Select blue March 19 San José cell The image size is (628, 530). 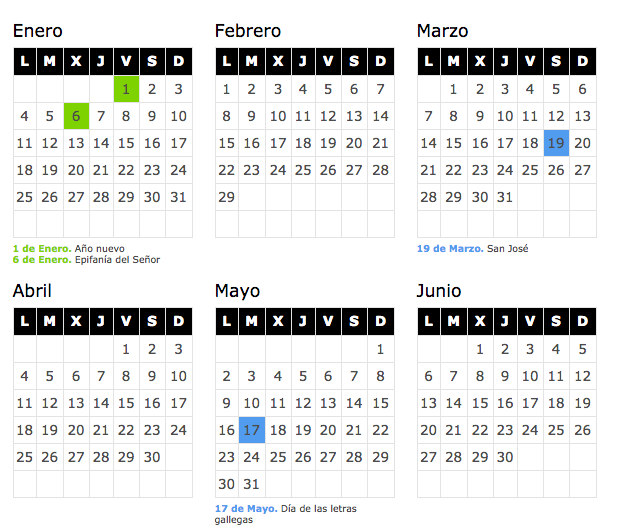tap(556, 143)
